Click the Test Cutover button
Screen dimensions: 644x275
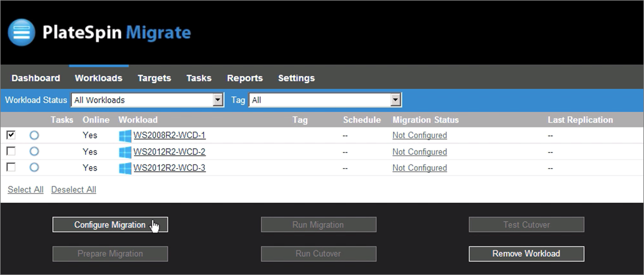point(526,225)
